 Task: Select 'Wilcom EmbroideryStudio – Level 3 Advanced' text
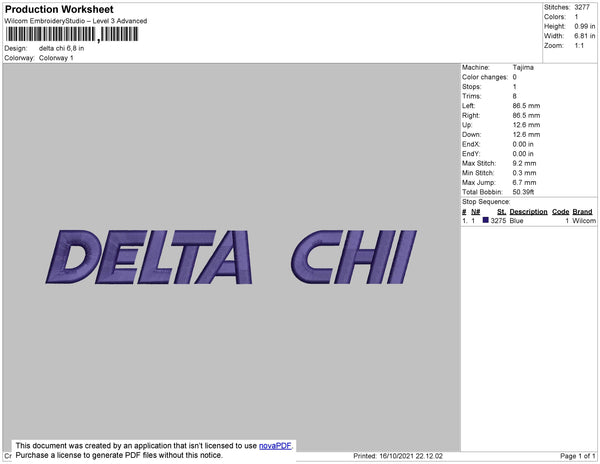point(76,21)
